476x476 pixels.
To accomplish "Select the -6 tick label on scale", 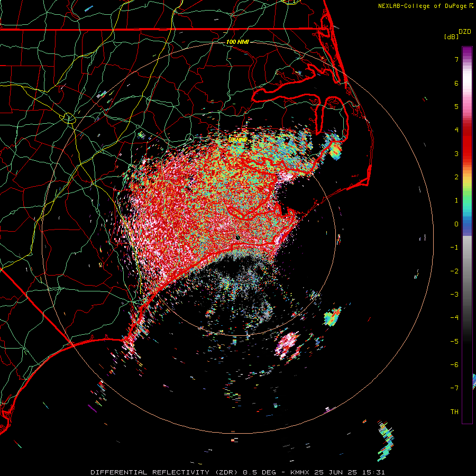I will [x=454, y=365].
